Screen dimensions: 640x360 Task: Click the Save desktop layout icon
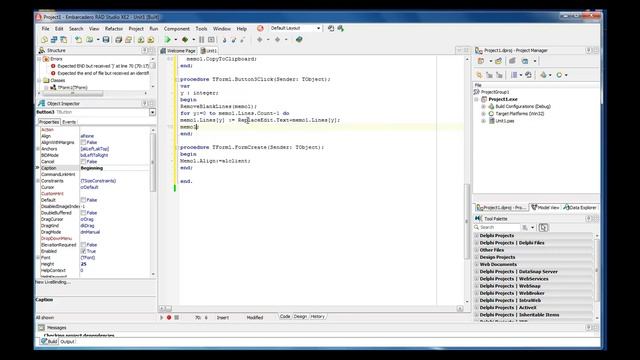[331, 28]
